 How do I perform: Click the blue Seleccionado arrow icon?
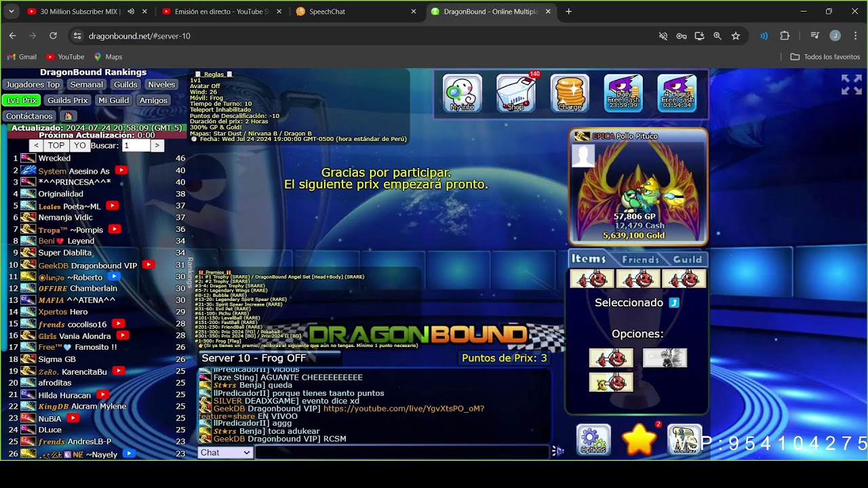point(674,303)
